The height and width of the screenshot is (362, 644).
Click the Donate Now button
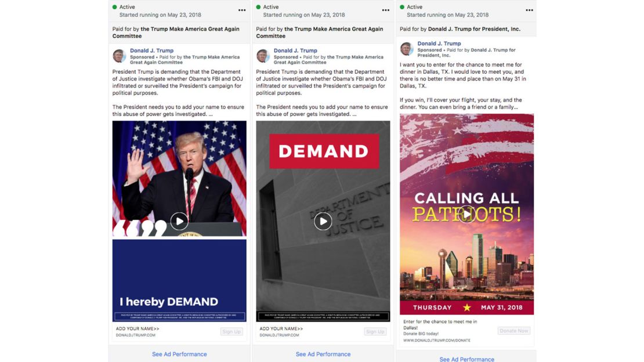[x=514, y=331]
